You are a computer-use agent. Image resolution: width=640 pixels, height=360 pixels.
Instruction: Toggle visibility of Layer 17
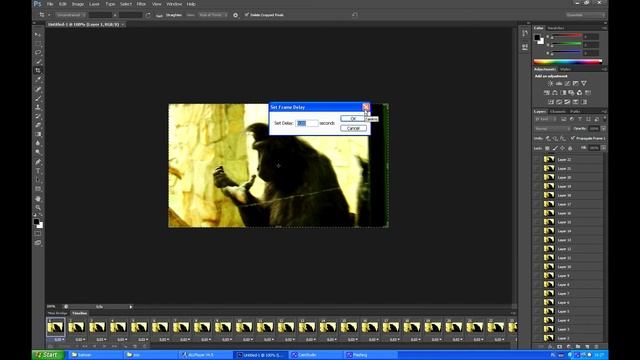pos(538,204)
